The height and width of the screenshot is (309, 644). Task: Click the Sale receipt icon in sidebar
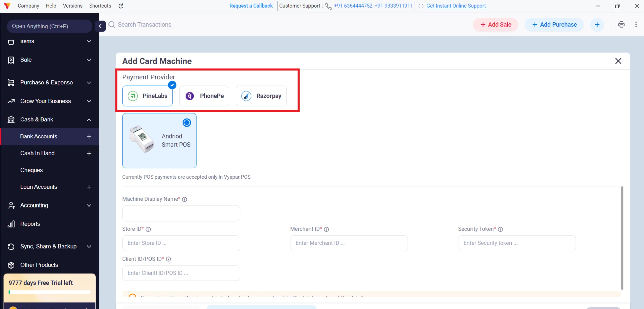[x=11, y=60]
